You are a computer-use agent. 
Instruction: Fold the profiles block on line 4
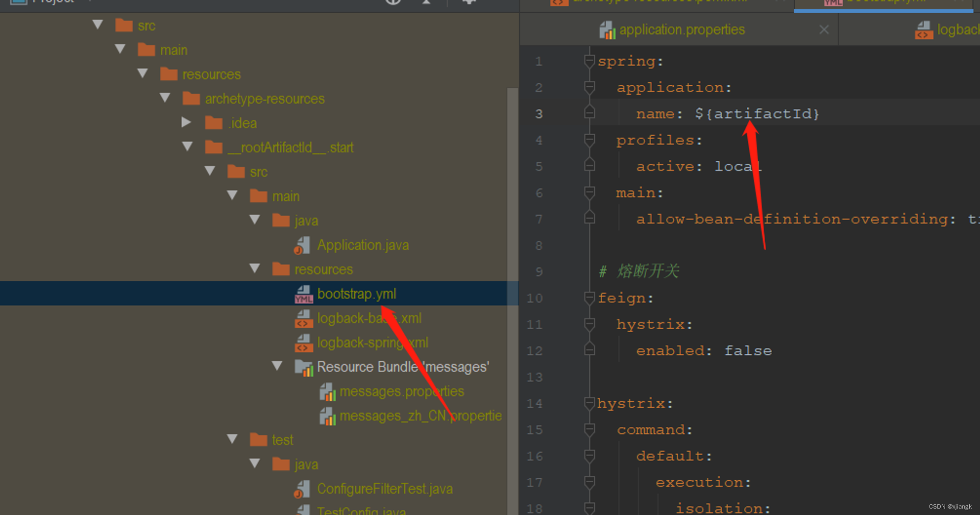pyautogui.click(x=589, y=141)
